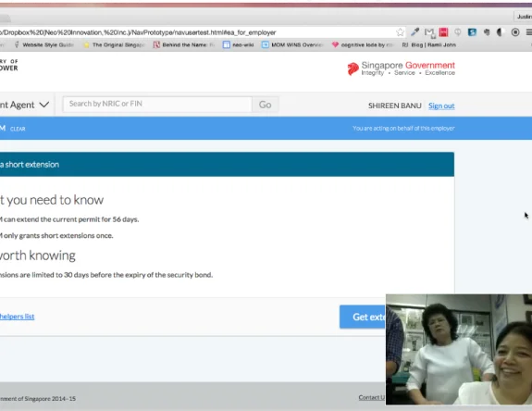
Task: Click the SHIREEN BANU user name
Action: [x=394, y=106]
